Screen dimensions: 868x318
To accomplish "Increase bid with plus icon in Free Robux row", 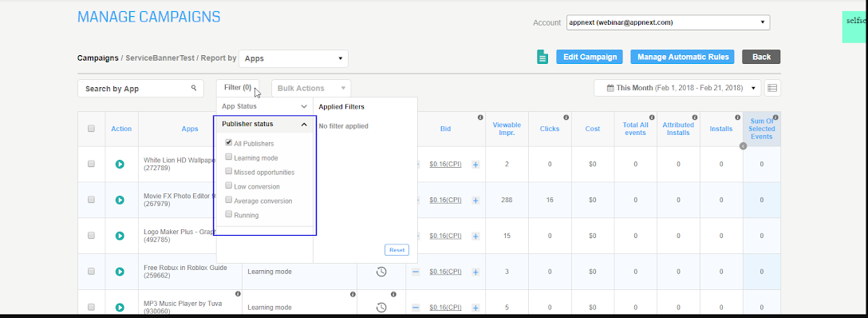I will coord(475,272).
